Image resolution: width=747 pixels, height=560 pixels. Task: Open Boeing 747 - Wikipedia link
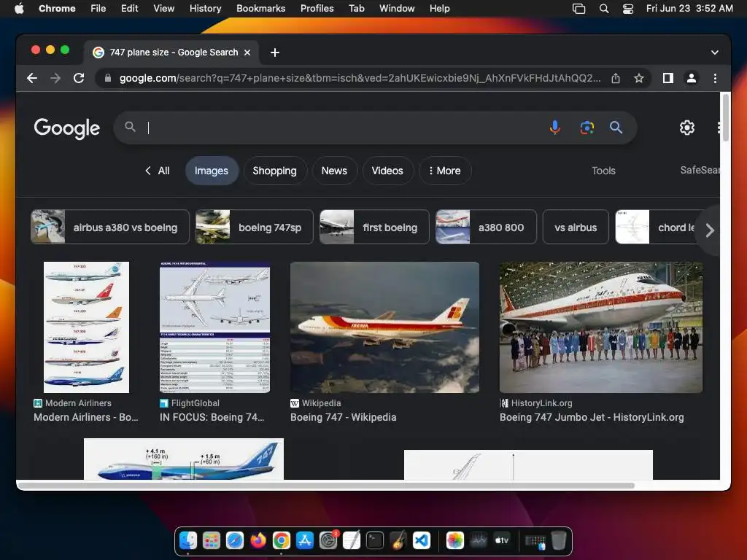(x=343, y=417)
